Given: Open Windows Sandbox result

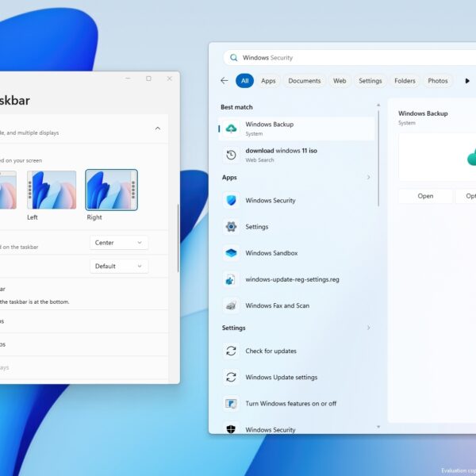Looking at the screenshot, I should tap(297, 253).
